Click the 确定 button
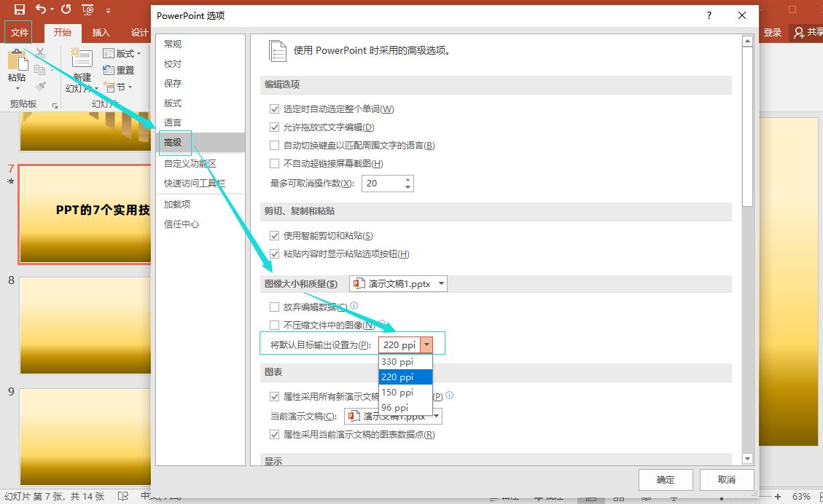 click(x=665, y=479)
